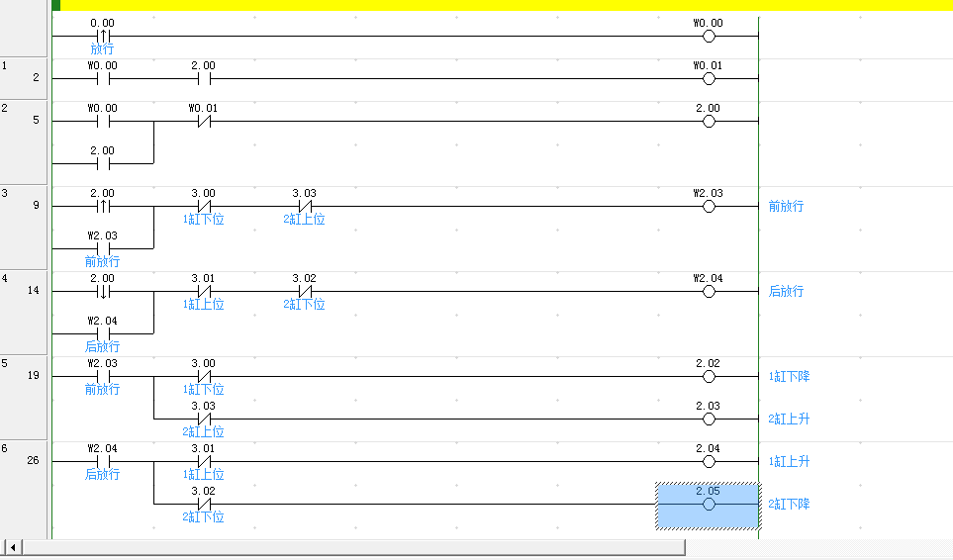The image size is (953, 560).
Task: Select the rising-edge contact 0.00 放行
Action: [102, 37]
